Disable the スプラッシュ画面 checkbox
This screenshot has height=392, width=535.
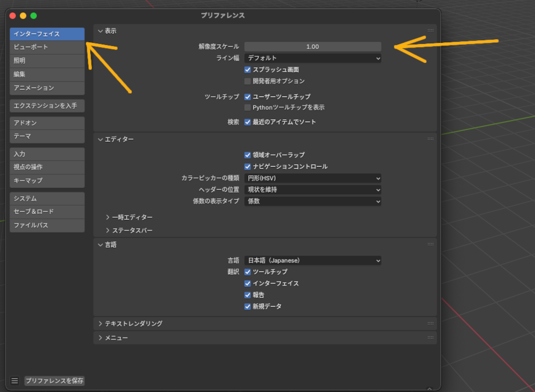(248, 70)
